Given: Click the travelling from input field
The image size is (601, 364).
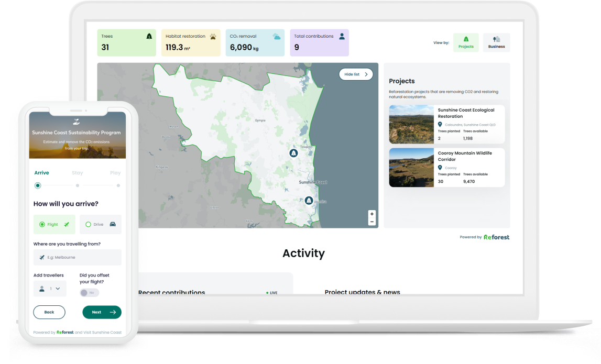Looking at the screenshot, I should click(78, 257).
